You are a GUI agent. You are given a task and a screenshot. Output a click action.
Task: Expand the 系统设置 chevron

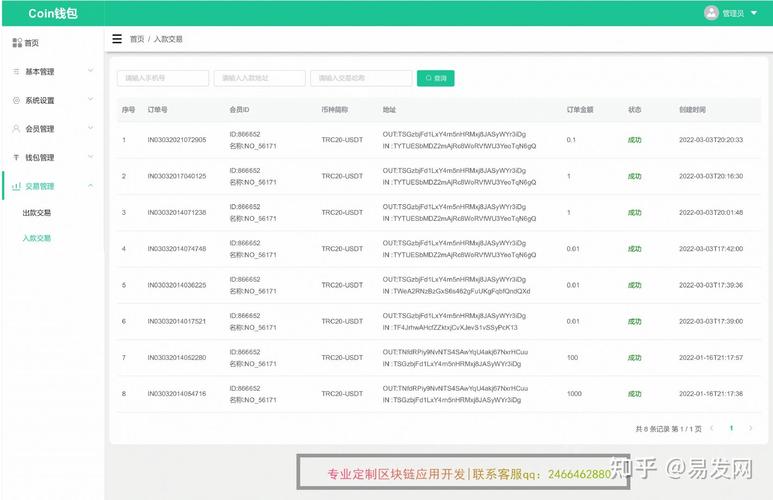click(90, 100)
